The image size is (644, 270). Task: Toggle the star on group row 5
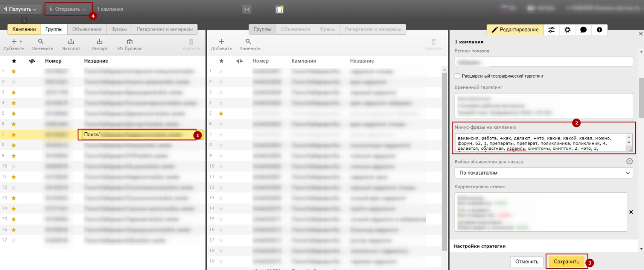pos(221,113)
